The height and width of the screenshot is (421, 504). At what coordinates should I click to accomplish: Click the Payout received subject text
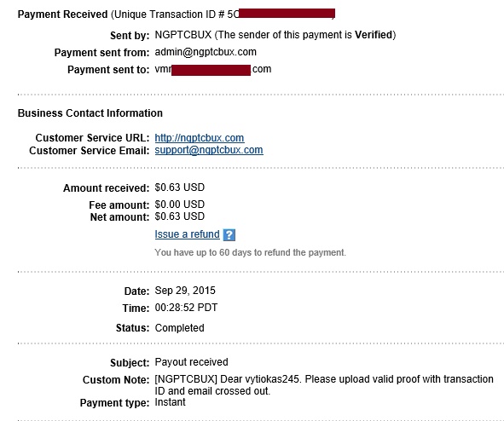(x=191, y=362)
